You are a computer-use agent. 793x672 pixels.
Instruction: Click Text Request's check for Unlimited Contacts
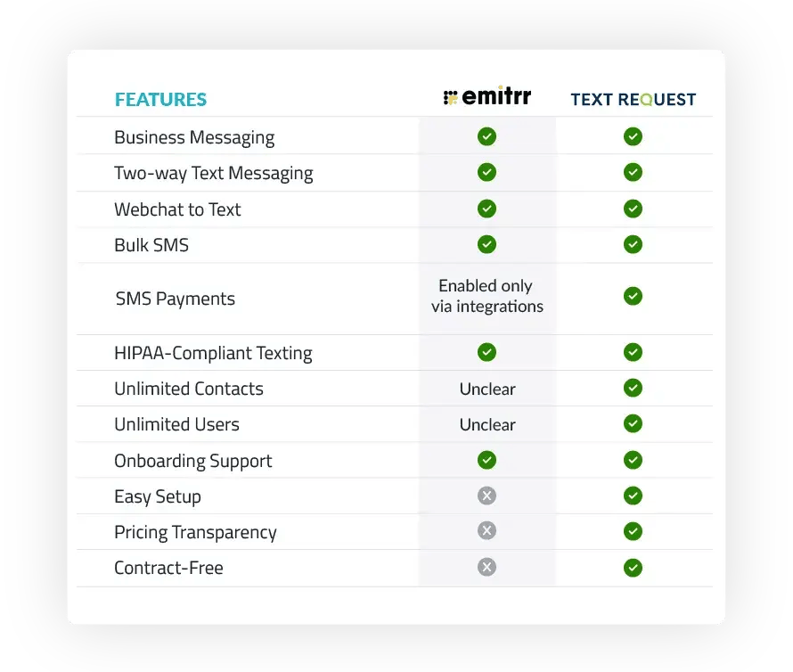pos(633,388)
